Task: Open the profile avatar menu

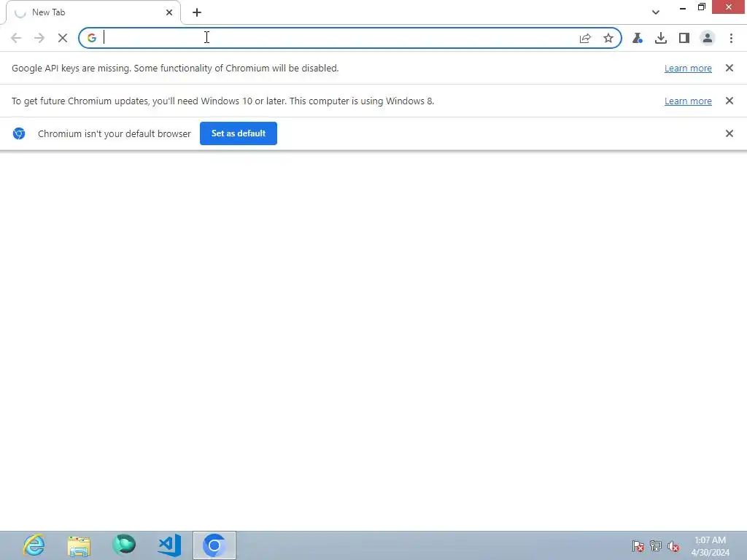Action: (x=708, y=38)
